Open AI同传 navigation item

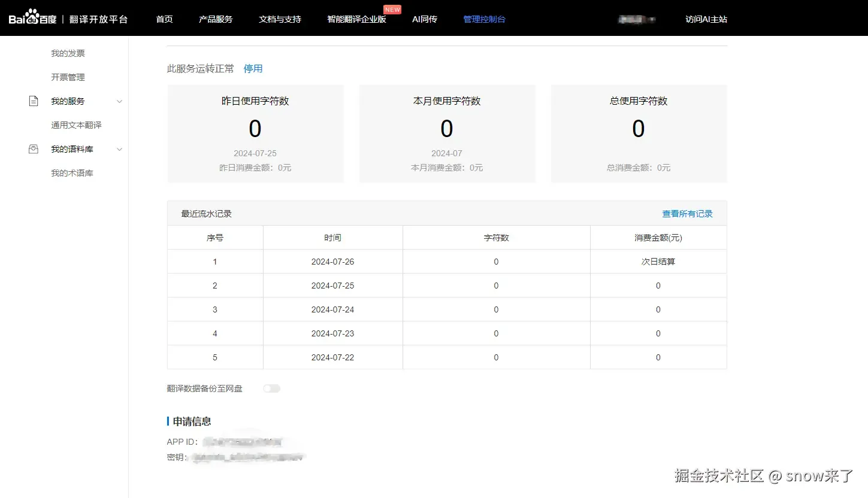click(x=425, y=19)
